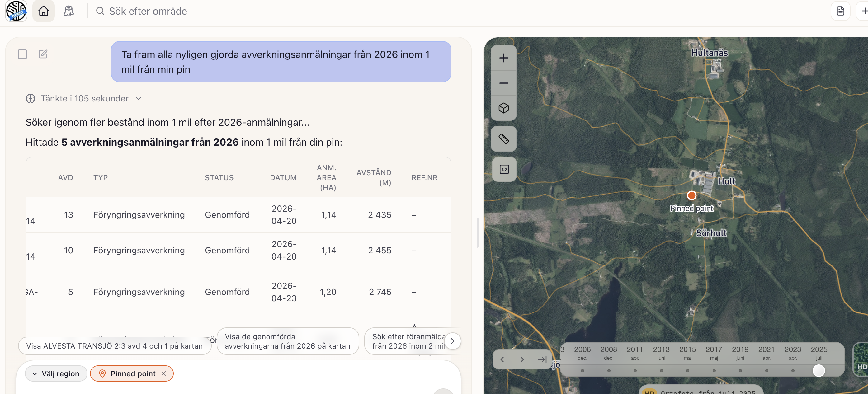This screenshot has width=868, height=394.
Task: Click the AVSTÅND (M) column header
Action: tap(374, 177)
